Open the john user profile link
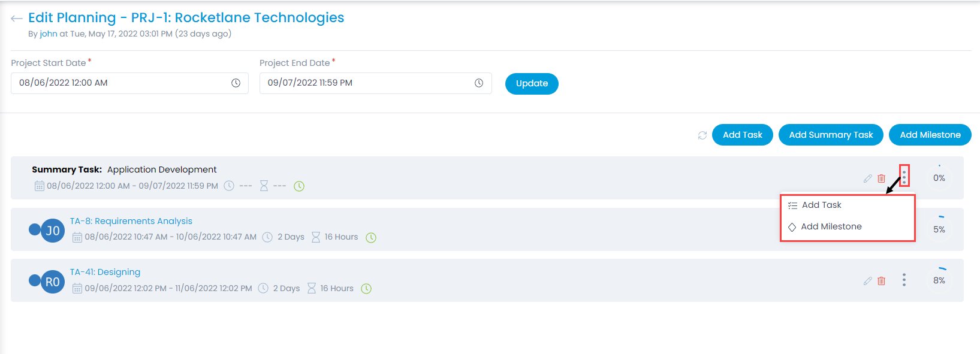980x354 pixels. pos(49,34)
